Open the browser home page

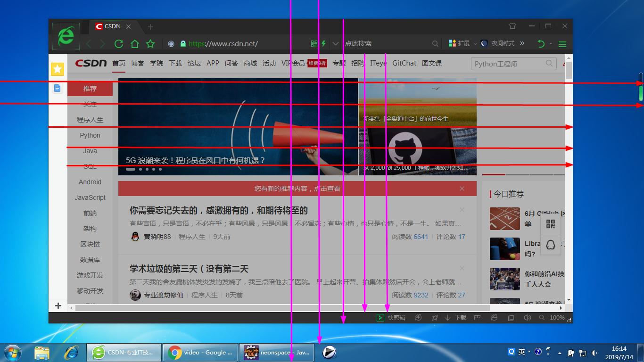[x=135, y=43]
